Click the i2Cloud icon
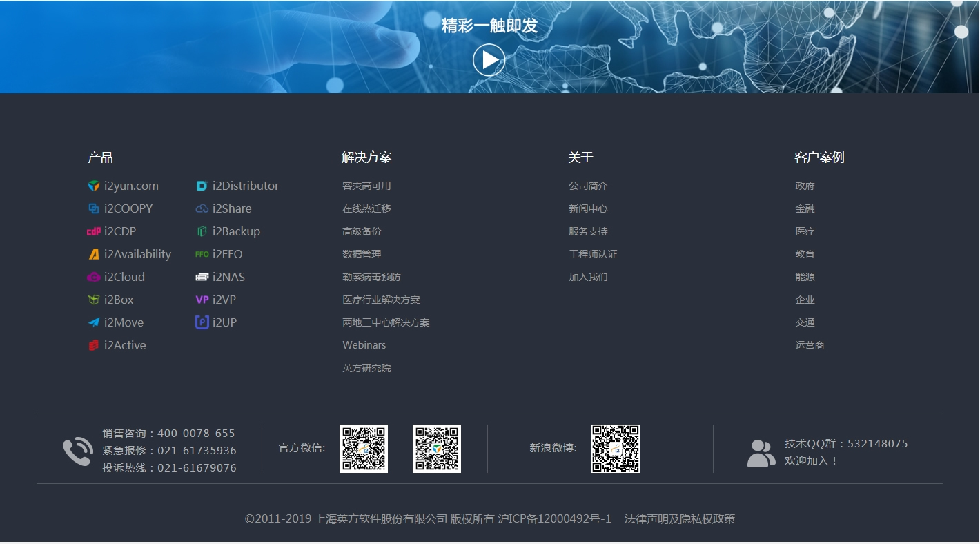980x544 pixels. click(94, 277)
